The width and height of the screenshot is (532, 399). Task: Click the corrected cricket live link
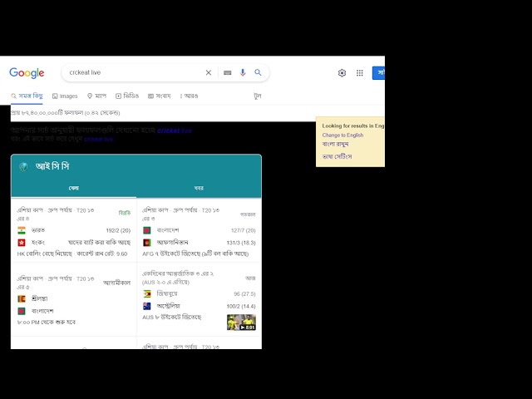(x=175, y=131)
